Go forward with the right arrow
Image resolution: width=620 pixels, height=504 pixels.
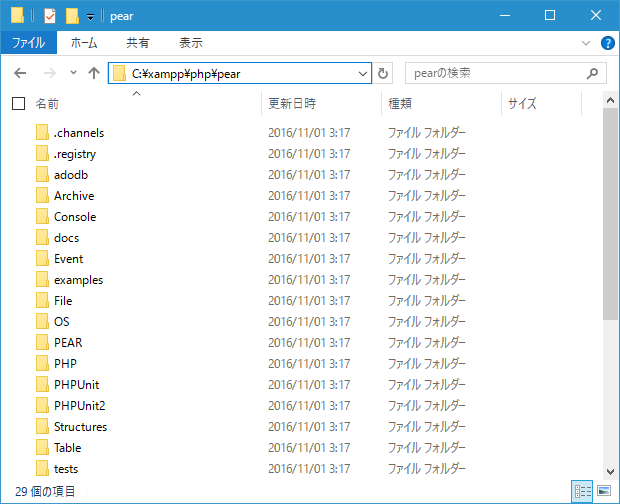[50, 73]
